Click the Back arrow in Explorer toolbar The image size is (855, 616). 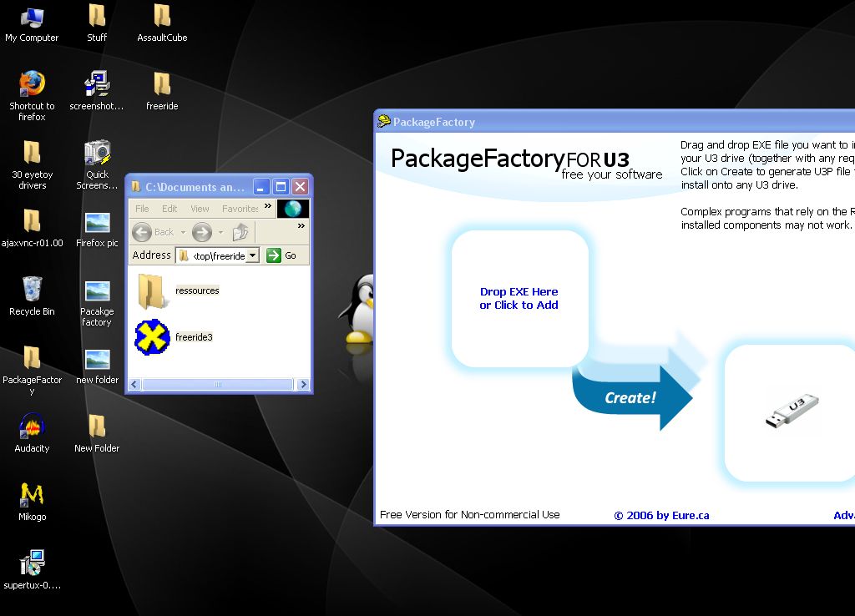tap(142, 232)
